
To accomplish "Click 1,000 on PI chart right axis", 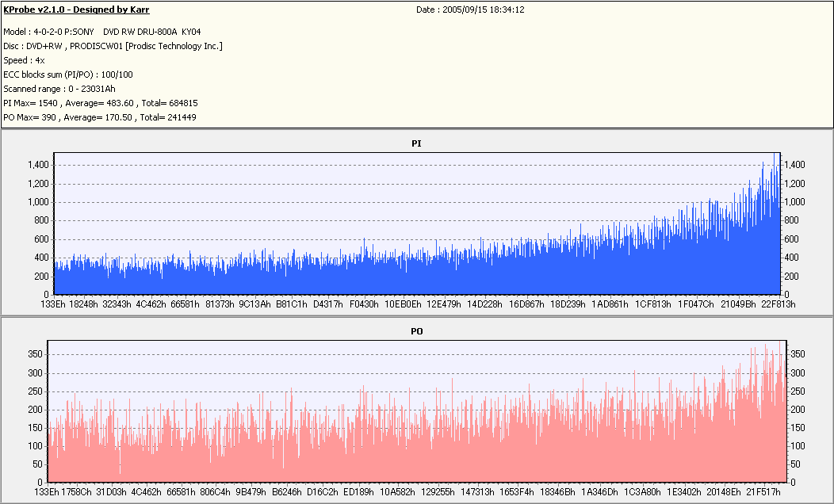I will [794, 202].
